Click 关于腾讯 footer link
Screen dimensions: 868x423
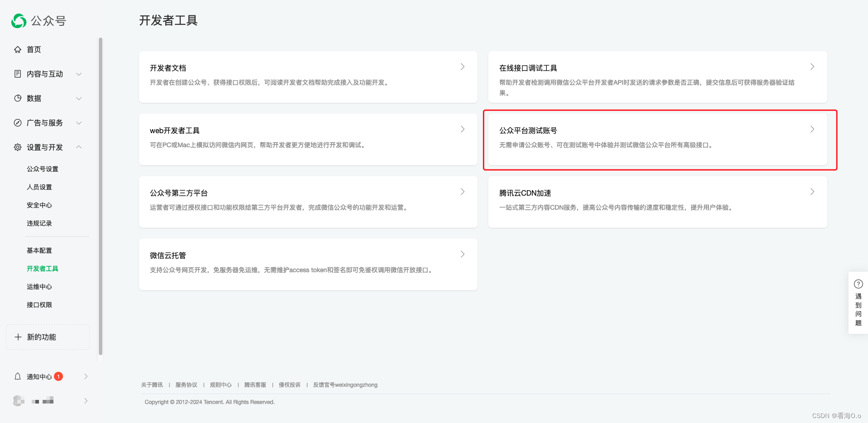pyautogui.click(x=152, y=385)
